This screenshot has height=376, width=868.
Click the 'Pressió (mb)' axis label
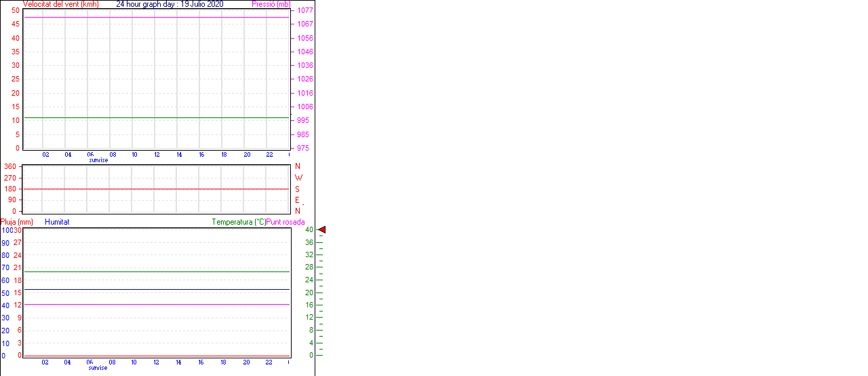271,4
